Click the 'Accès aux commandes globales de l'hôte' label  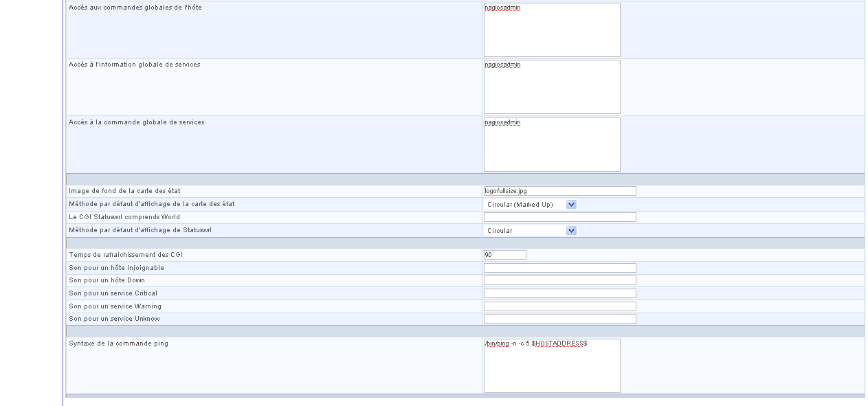coord(135,8)
